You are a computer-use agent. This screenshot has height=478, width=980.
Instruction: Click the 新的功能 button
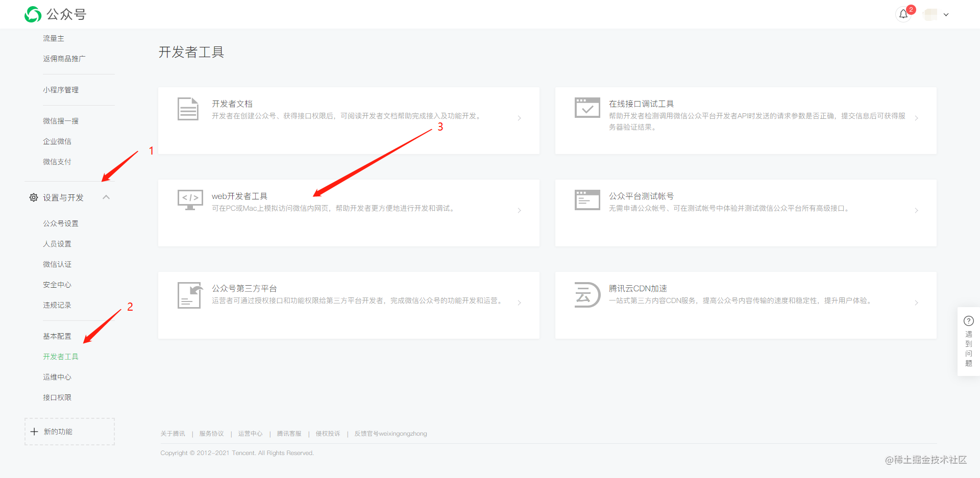(69, 432)
